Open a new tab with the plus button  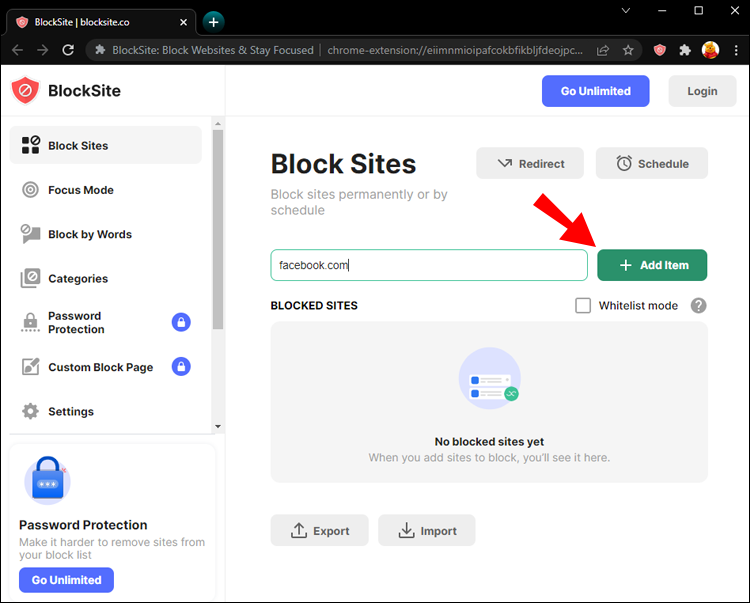pos(213,22)
